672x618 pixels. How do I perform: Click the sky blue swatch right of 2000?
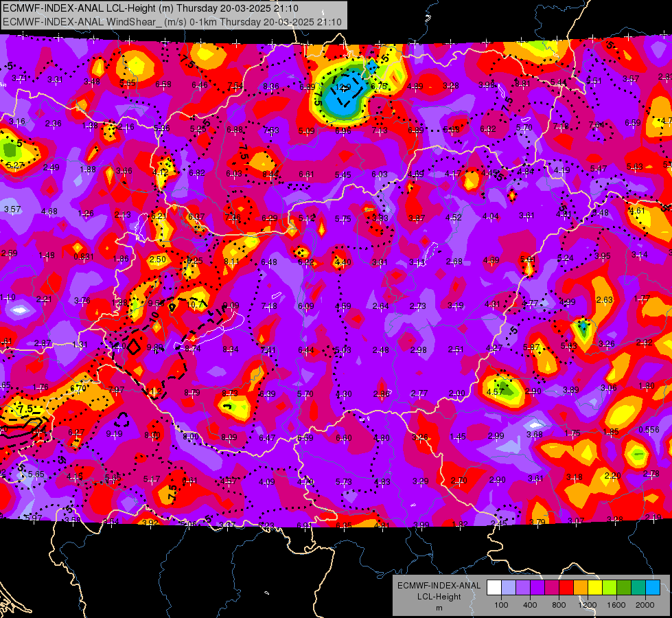tap(653, 588)
